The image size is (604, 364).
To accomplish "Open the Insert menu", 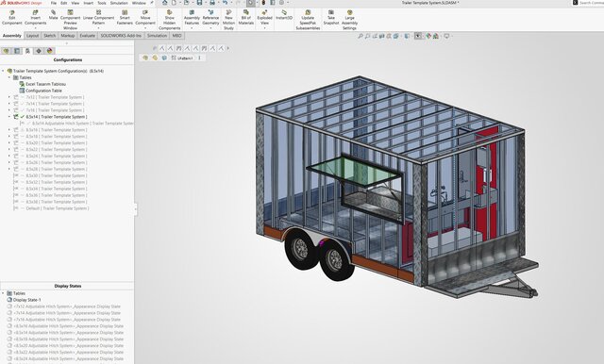I will [89, 3].
